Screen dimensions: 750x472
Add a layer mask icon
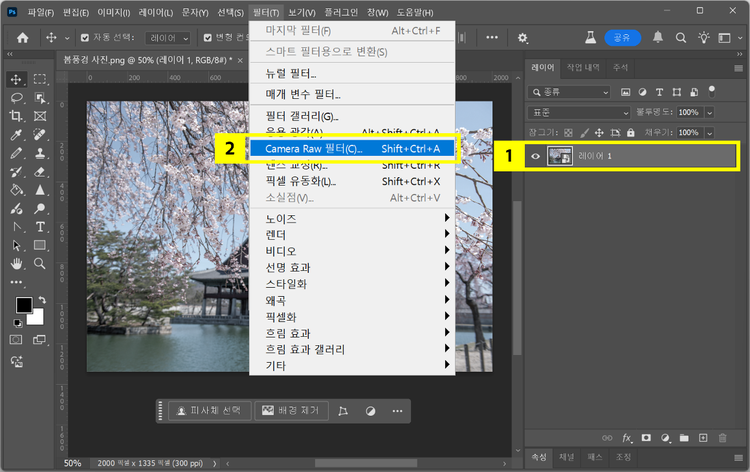pos(646,438)
